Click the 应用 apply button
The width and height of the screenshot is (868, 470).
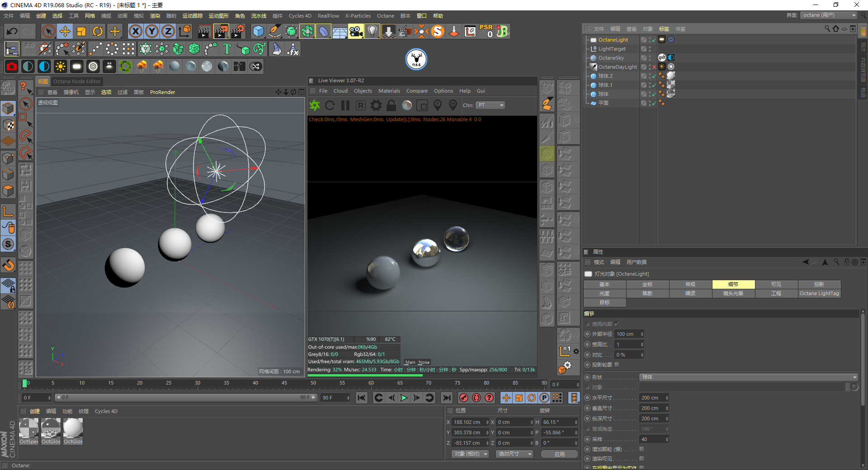click(x=560, y=454)
